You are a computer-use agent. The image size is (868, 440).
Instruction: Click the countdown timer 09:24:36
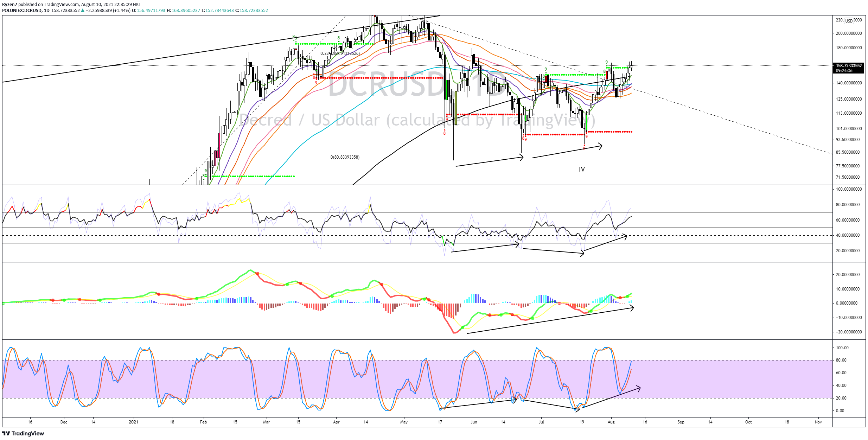point(844,71)
